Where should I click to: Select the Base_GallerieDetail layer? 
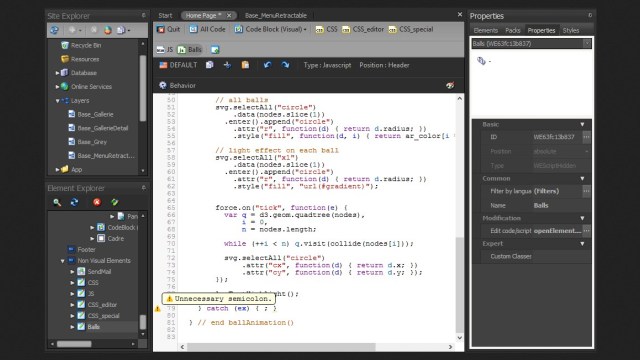pyautogui.click(x=98, y=128)
